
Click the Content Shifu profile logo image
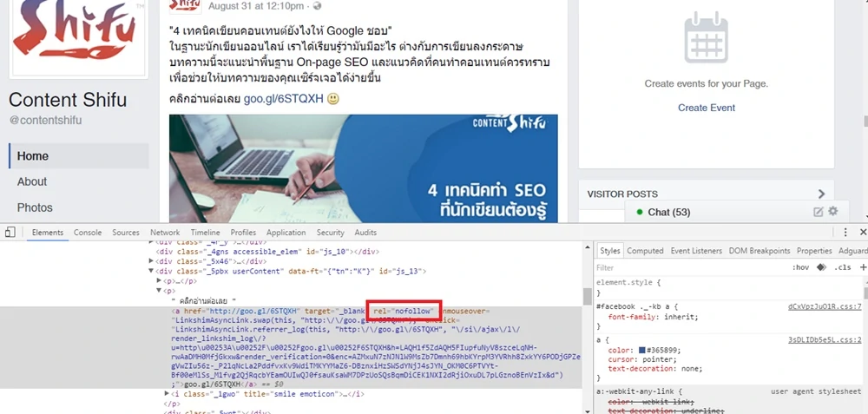[78, 37]
